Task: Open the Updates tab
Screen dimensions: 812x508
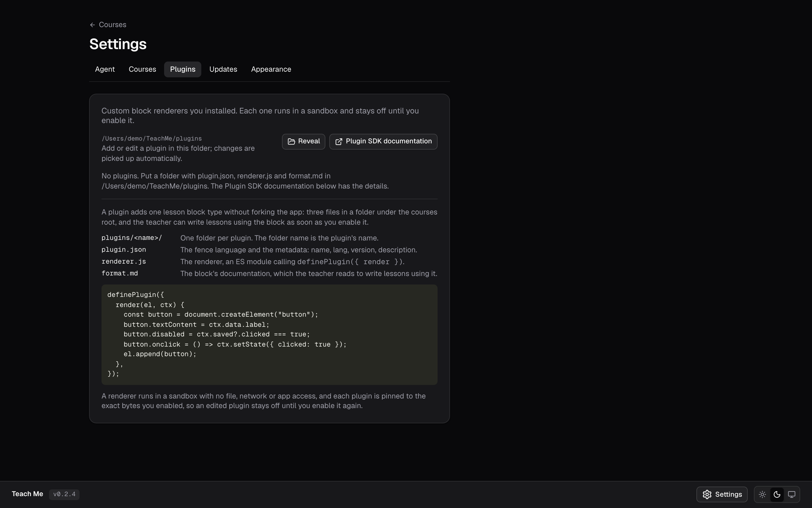Action: [x=223, y=69]
